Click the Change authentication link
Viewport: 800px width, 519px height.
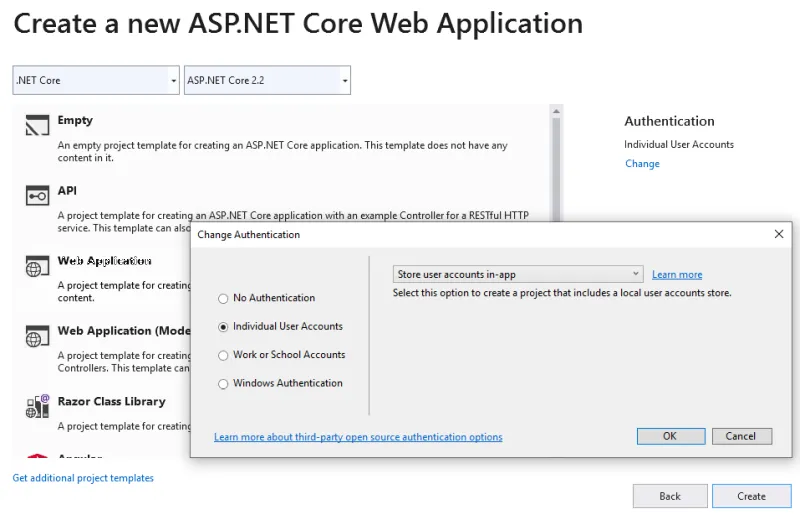pos(642,163)
